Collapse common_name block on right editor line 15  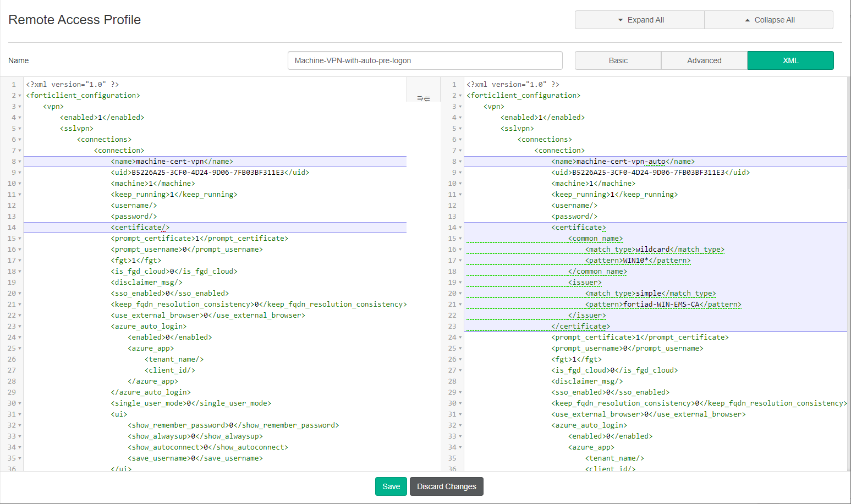click(460, 239)
